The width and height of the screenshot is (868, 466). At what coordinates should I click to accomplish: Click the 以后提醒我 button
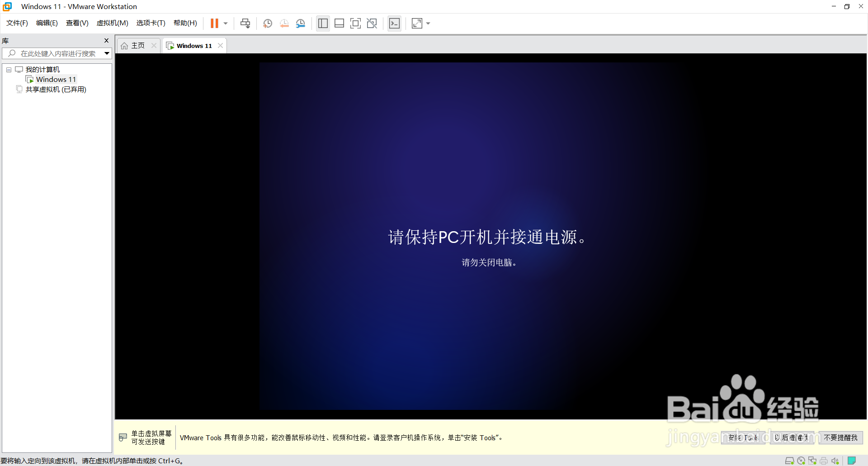point(792,437)
